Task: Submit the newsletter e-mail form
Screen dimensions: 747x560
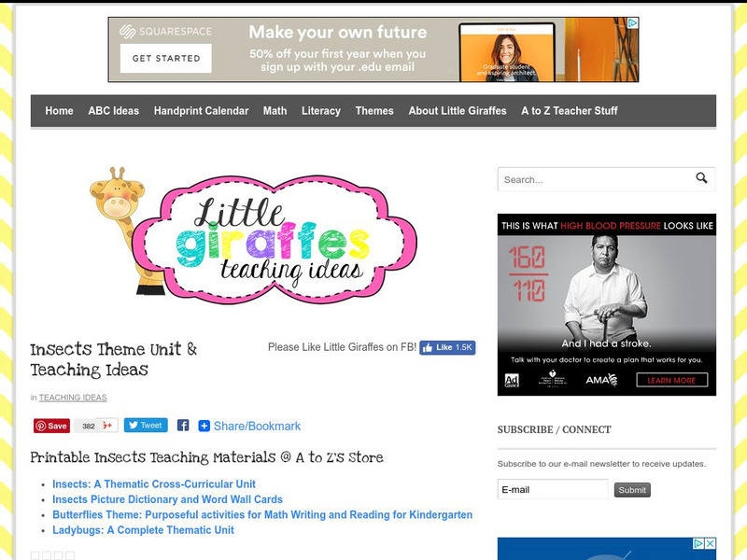Action: click(x=632, y=490)
